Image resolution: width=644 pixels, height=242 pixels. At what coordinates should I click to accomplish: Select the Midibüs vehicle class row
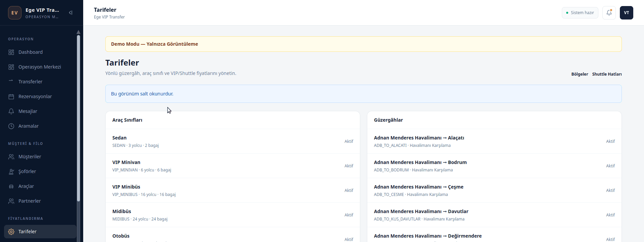(233, 215)
